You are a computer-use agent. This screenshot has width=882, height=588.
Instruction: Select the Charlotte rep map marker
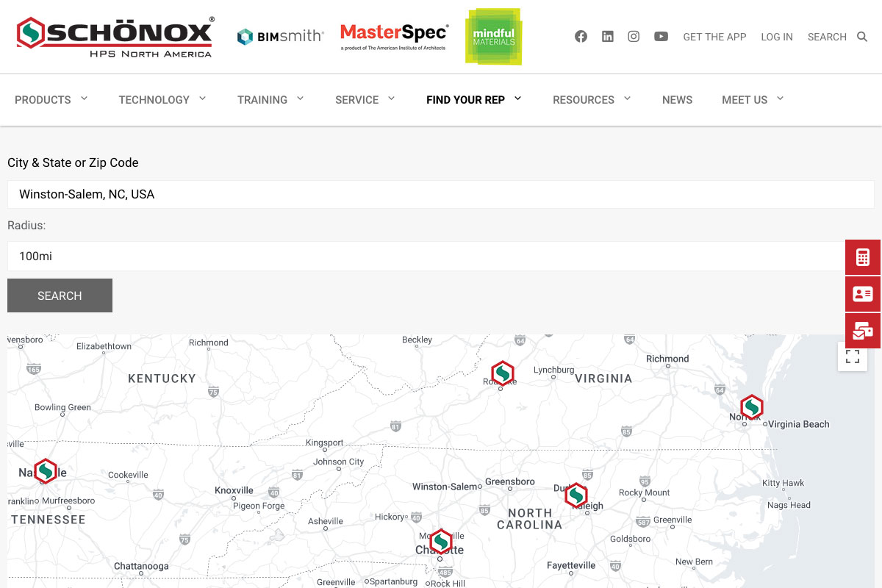coord(440,541)
